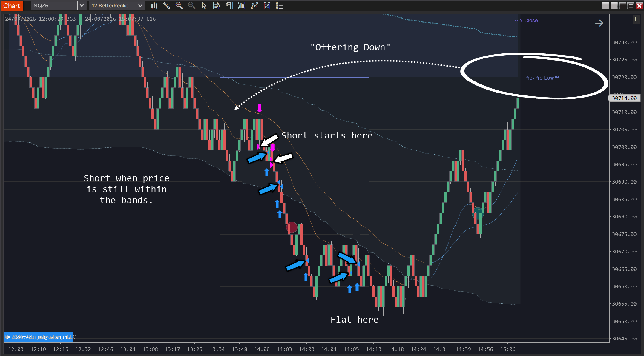Maximize the chart window
The height and width of the screenshot is (356, 644).
pyautogui.click(x=631, y=6)
